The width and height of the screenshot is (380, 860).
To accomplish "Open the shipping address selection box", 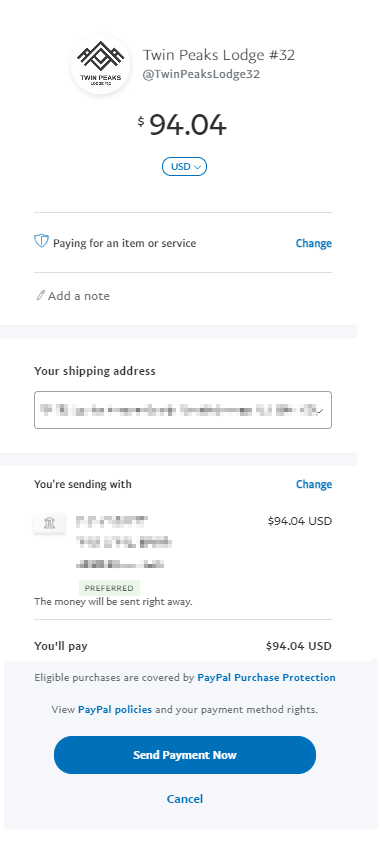I will pyautogui.click(x=183, y=410).
